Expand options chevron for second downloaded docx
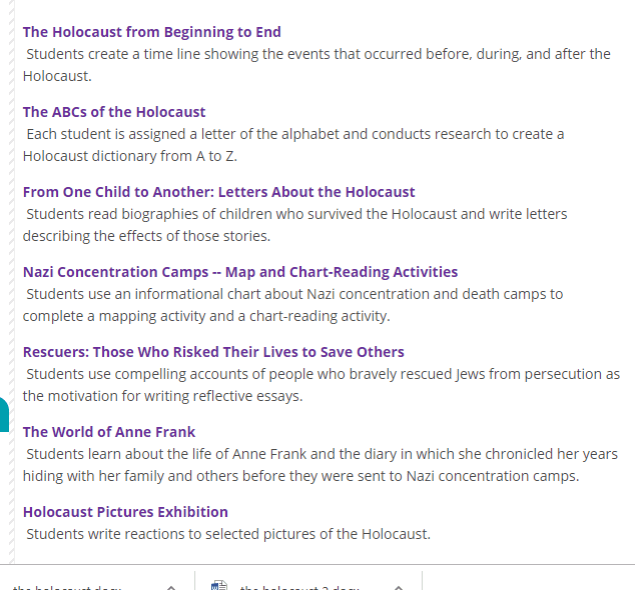The image size is (635, 590). click(398, 587)
